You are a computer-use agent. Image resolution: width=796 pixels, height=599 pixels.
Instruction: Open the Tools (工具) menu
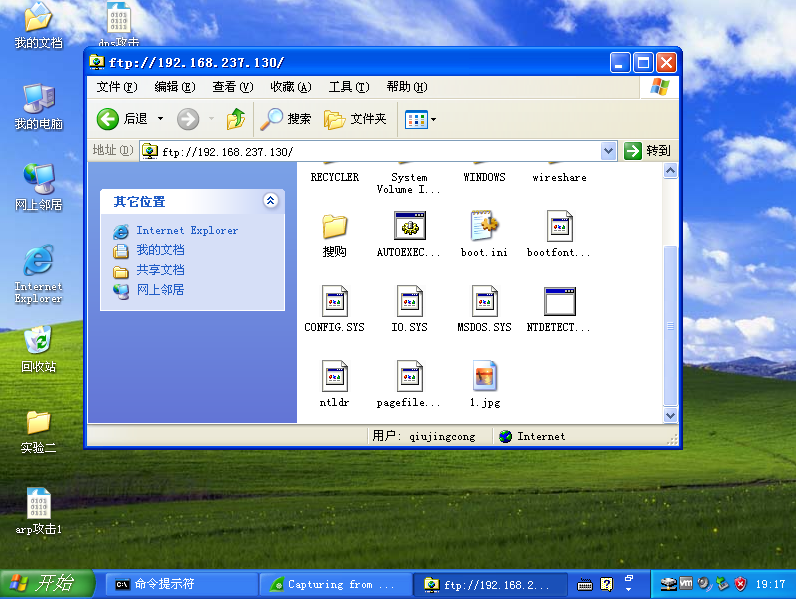click(349, 87)
